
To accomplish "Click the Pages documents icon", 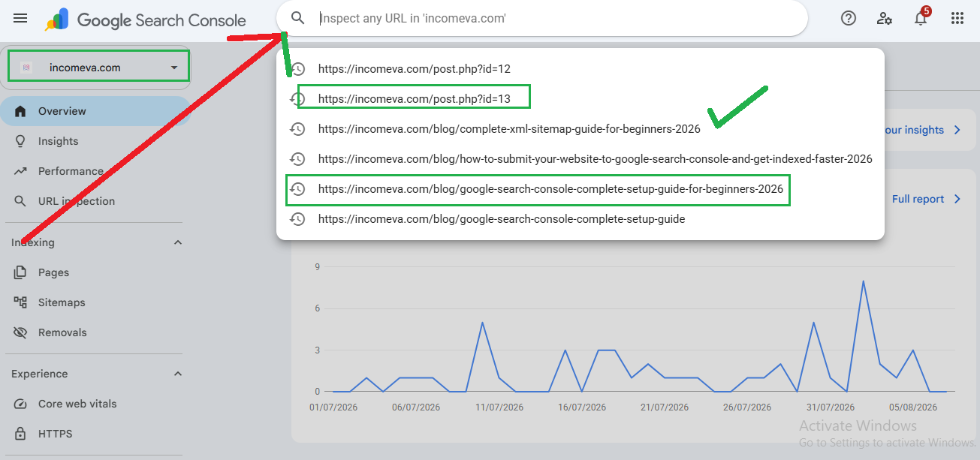I will tap(20, 272).
